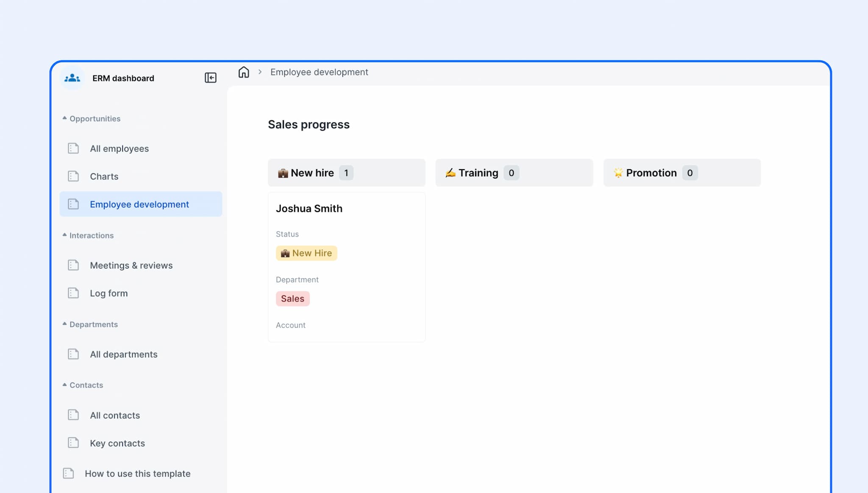Click the Promotion filter tab
This screenshot has width=868, height=493.
coord(682,173)
